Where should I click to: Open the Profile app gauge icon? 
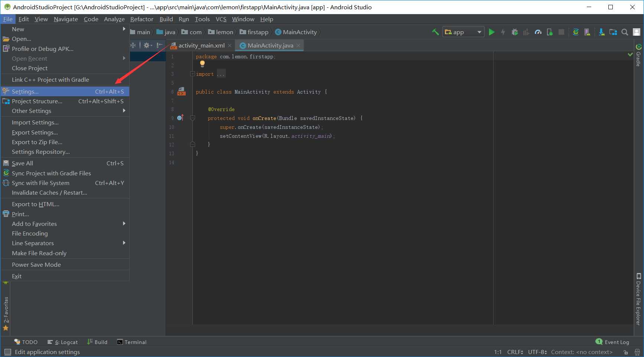click(x=538, y=32)
